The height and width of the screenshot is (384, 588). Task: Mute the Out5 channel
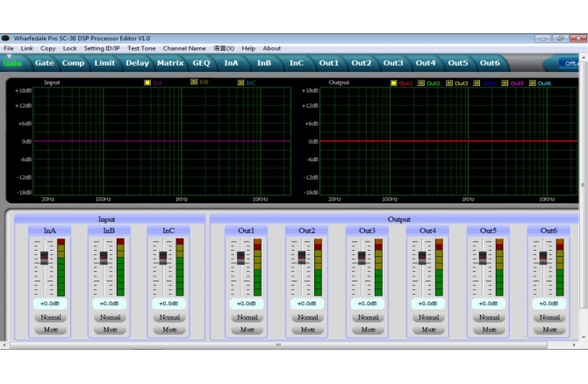coord(489,330)
